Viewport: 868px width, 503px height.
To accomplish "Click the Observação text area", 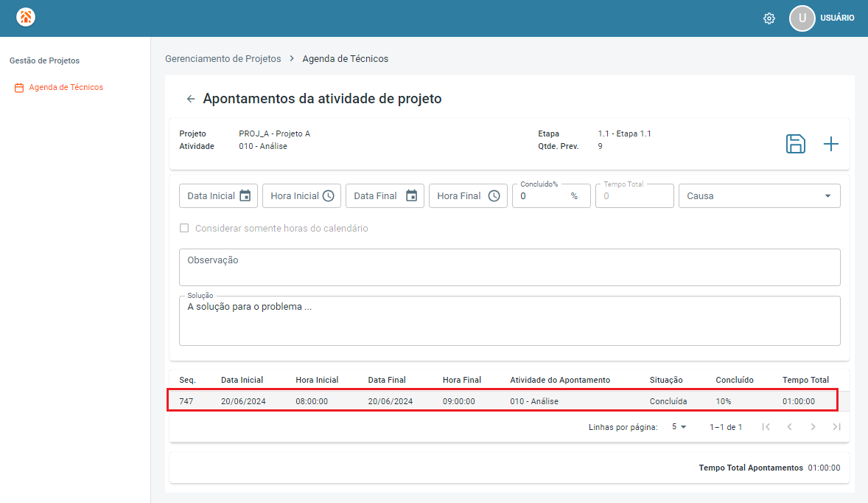I will (x=509, y=268).
